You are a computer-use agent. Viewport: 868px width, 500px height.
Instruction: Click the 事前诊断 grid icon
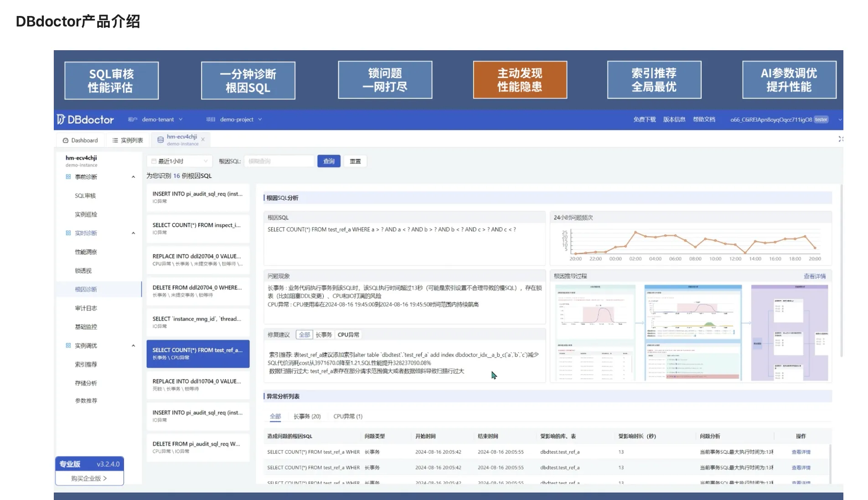(x=68, y=177)
